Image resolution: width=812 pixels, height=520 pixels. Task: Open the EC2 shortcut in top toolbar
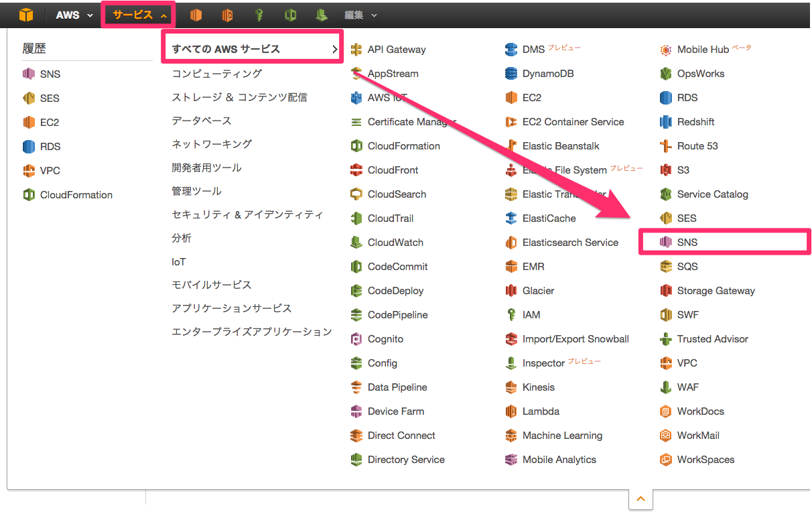(x=196, y=15)
